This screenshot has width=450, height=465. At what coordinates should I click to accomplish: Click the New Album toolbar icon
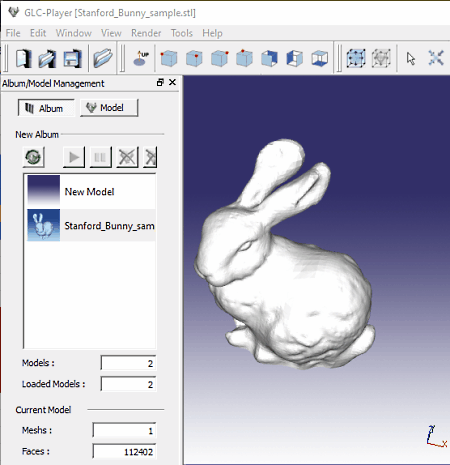pos(24,59)
